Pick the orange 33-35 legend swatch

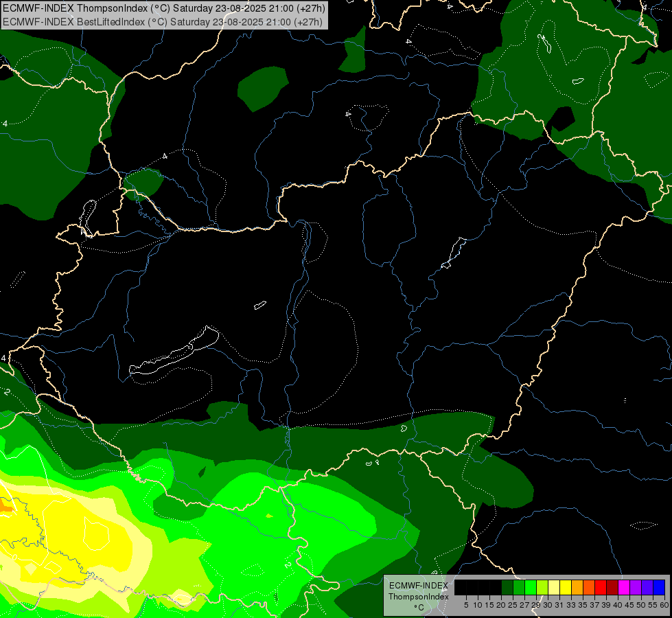coord(577,587)
